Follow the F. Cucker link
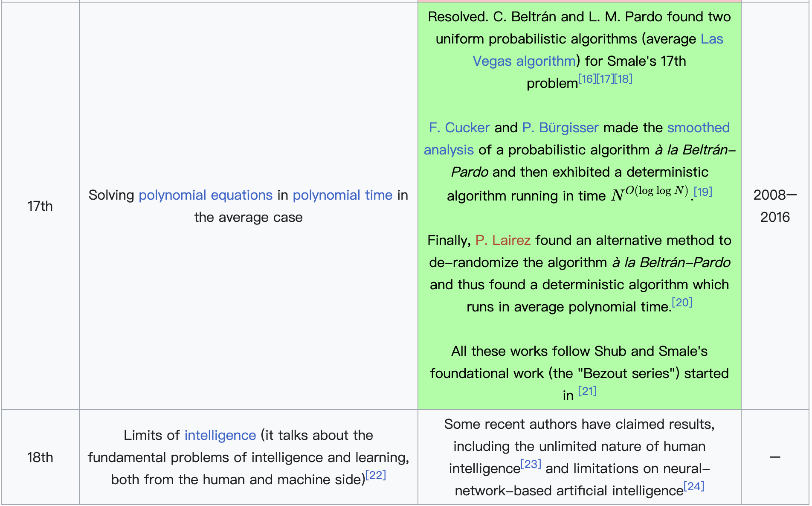Image resolution: width=812 pixels, height=506 pixels. pyautogui.click(x=459, y=128)
